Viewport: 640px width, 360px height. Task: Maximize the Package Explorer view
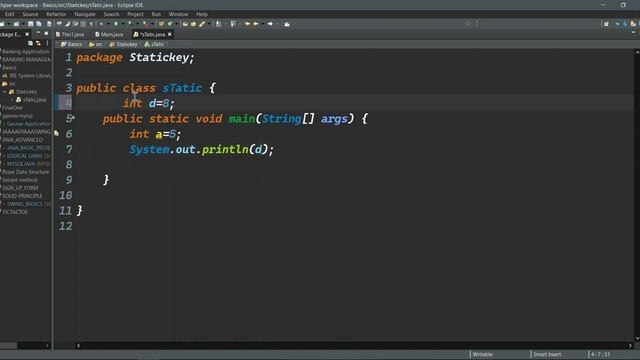[x=46, y=33]
